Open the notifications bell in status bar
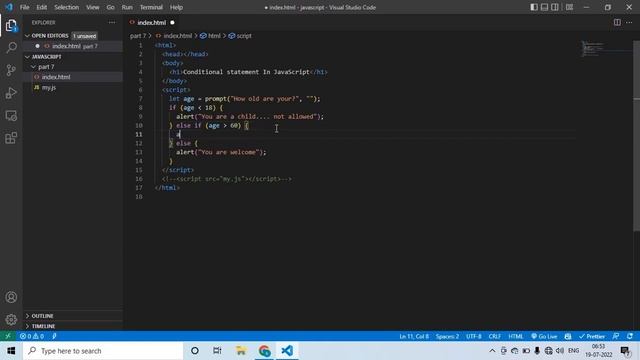This screenshot has width=640, height=360. pos(630,336)
